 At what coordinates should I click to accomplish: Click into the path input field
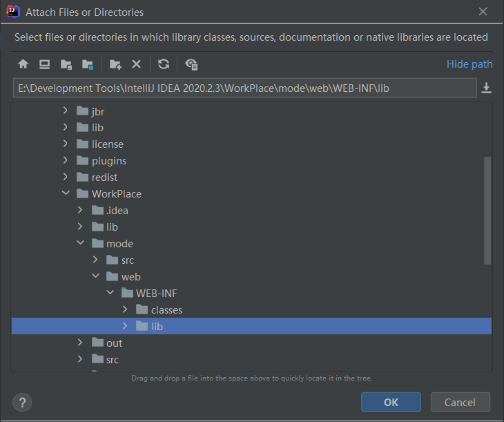[244, 88]
